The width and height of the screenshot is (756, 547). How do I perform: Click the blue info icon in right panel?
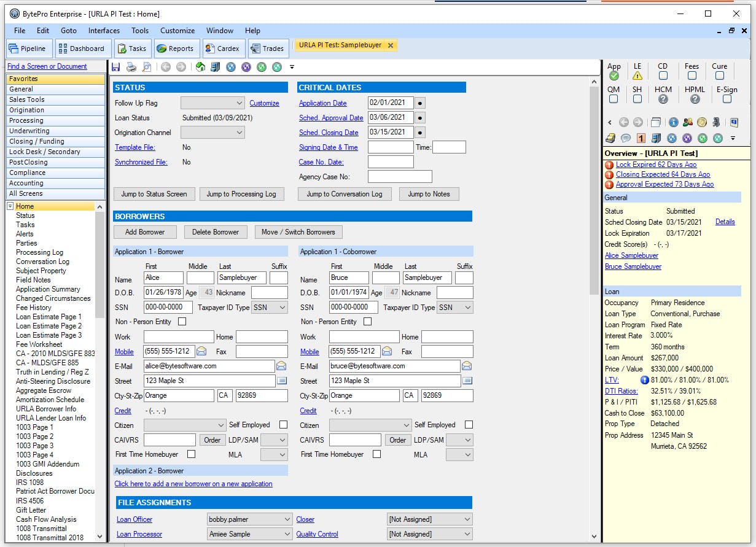[673, 122]
